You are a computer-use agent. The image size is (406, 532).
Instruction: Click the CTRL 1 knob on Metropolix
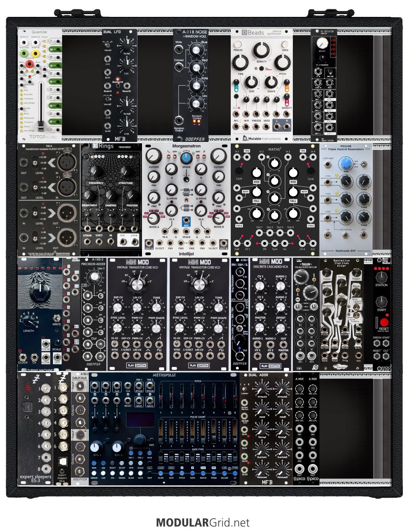[x=96, y=446]
